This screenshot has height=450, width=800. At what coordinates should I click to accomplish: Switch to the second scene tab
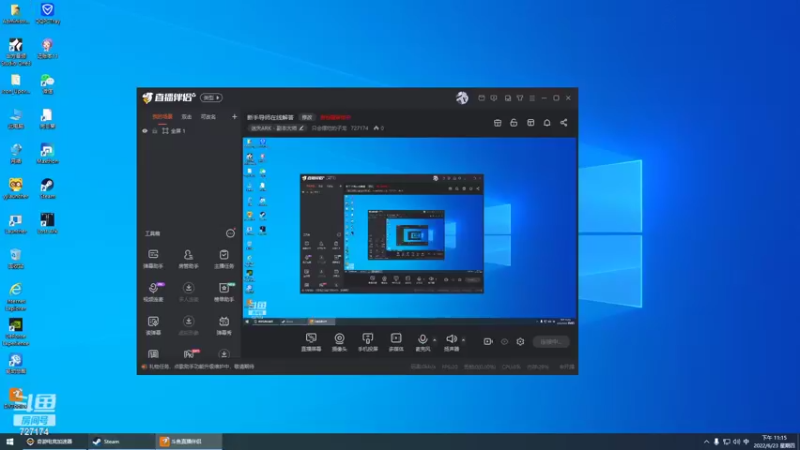pos(187,117)
